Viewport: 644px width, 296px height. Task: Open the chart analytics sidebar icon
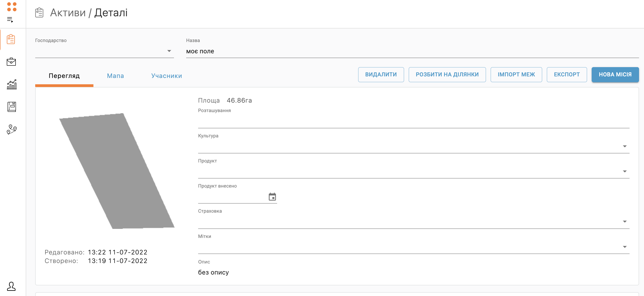point(12,84)
